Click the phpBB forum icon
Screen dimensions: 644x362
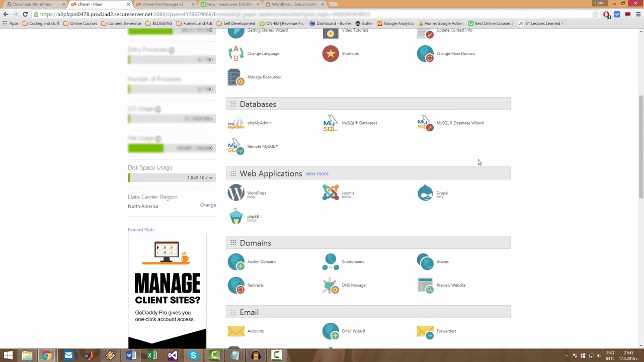pyautogui.click(x=236, y=216)
